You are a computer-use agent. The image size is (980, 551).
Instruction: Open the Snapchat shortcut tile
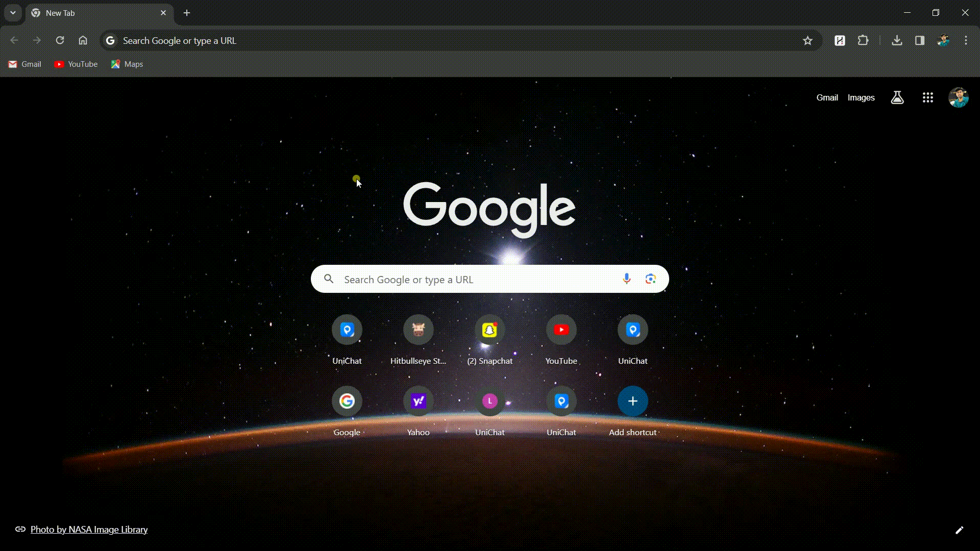point(489,330)
